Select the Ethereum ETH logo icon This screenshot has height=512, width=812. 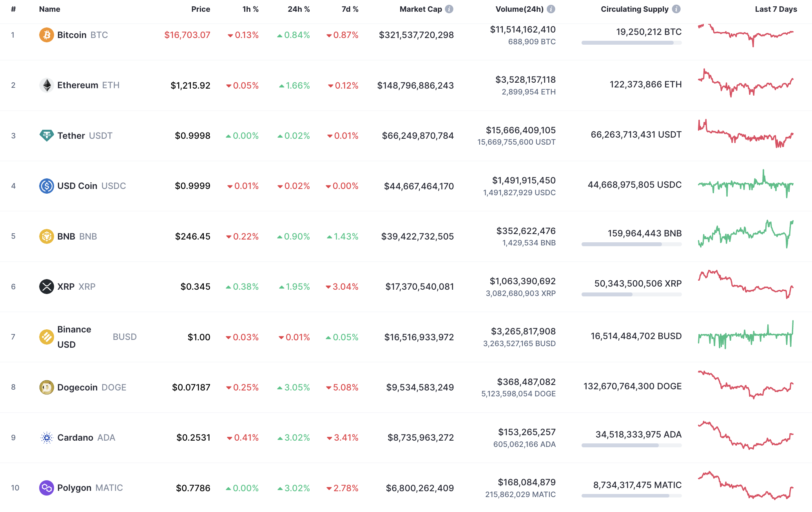tap(47, 85)
